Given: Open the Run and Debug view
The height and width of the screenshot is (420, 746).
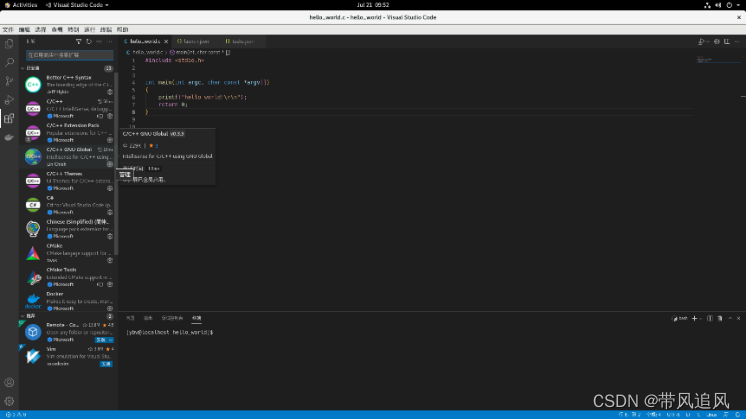Looking at the screenshot, I should click(9, 100).
